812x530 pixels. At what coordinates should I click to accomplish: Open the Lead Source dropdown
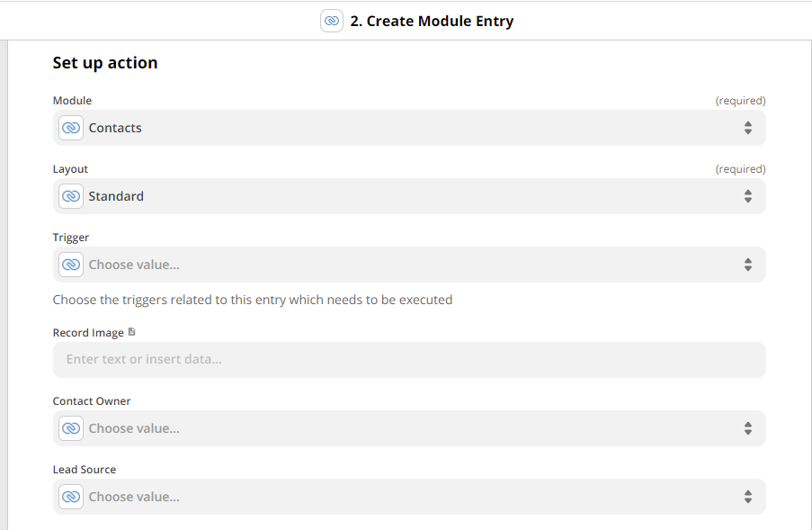point(409,497)
